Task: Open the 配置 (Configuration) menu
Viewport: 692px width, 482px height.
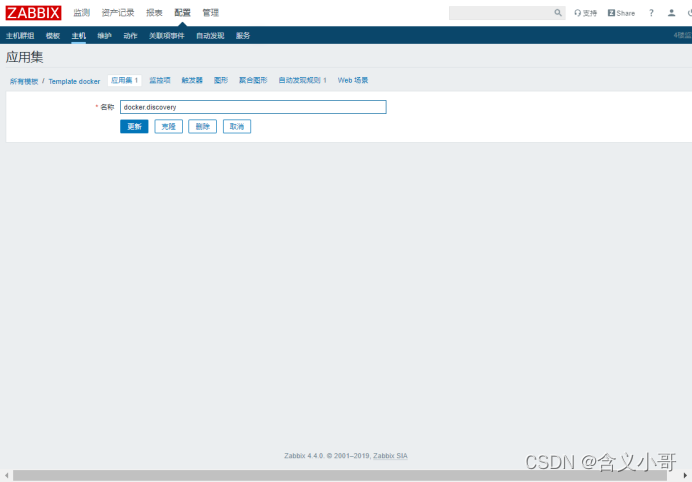Action: pos(182,13)
